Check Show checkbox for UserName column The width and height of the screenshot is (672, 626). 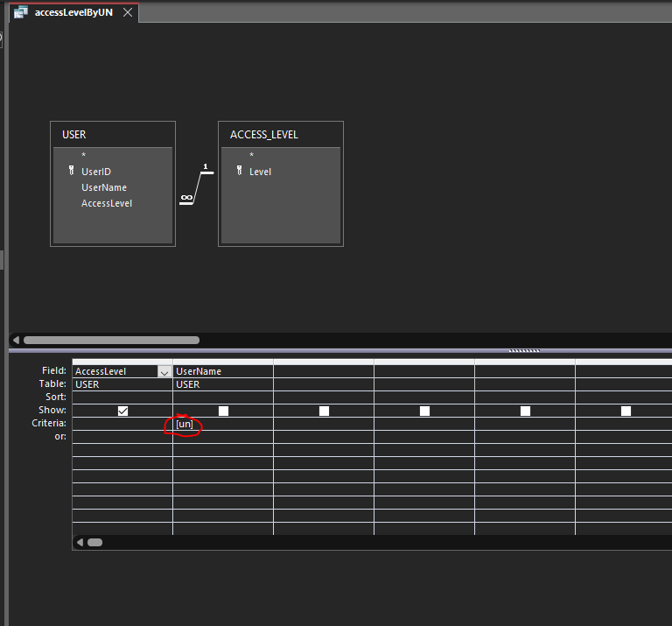[x=223, y=411]
